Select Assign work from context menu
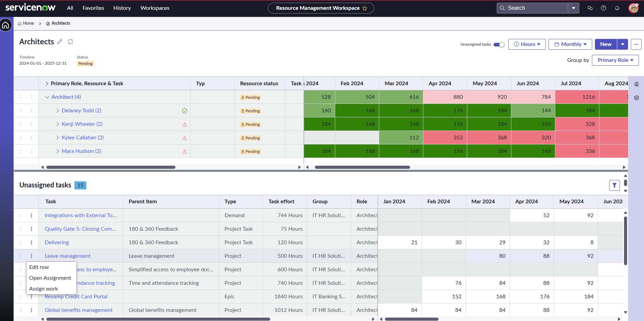 [43, 289]
